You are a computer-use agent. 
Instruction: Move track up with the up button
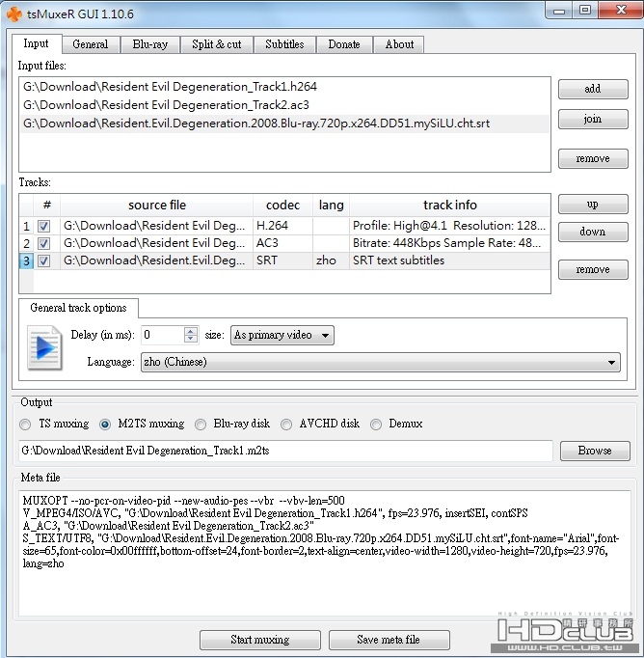[593, 205]
